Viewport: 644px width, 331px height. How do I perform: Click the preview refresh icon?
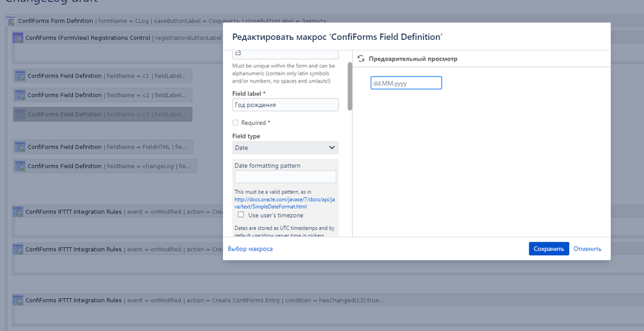point(360,59)
